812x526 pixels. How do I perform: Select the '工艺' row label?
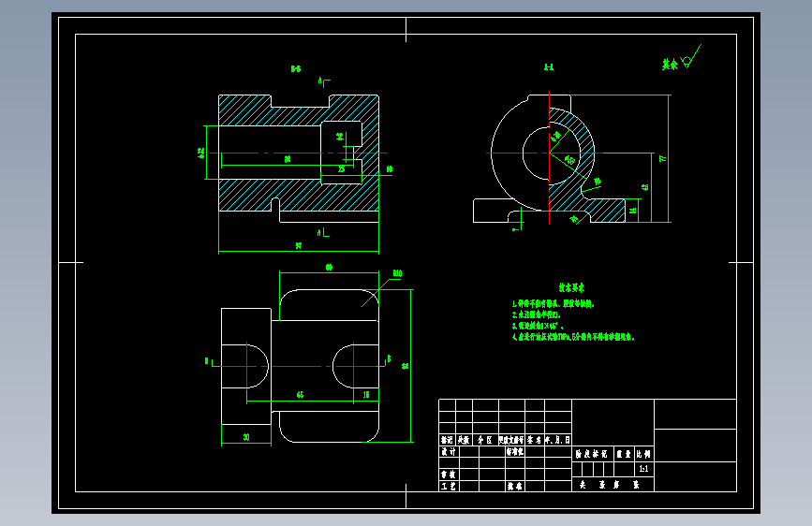(x=449, y=486)
